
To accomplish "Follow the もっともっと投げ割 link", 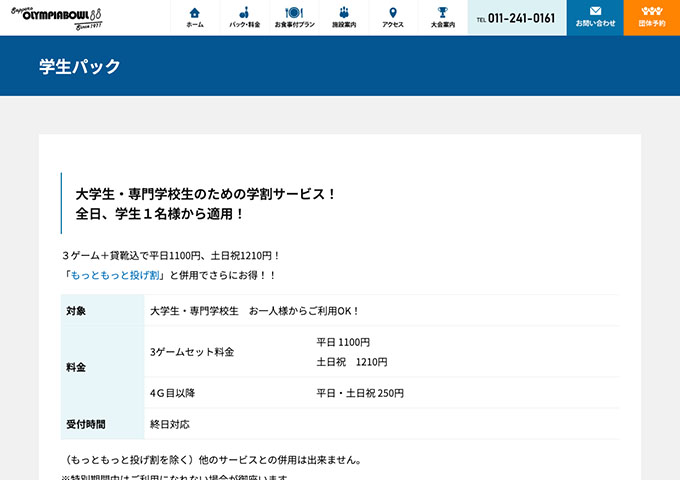I will tap(115, 275).
